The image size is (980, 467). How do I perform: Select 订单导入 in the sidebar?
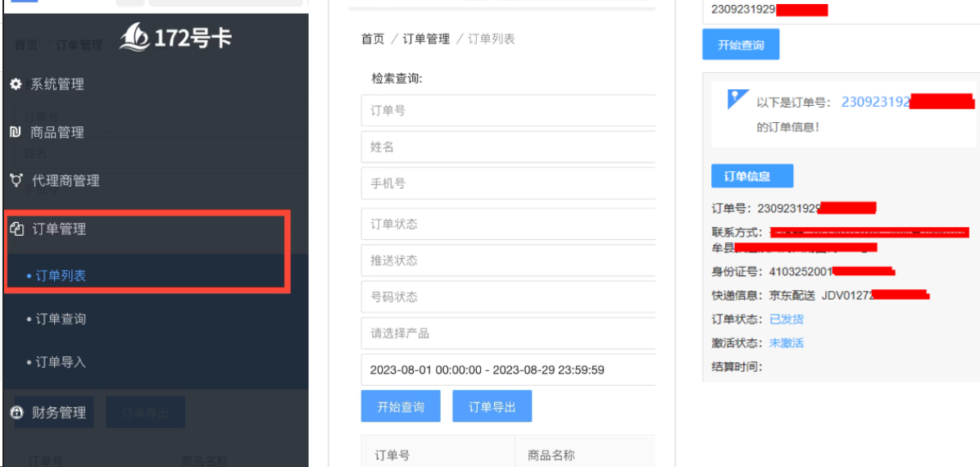tap(61, 362)
